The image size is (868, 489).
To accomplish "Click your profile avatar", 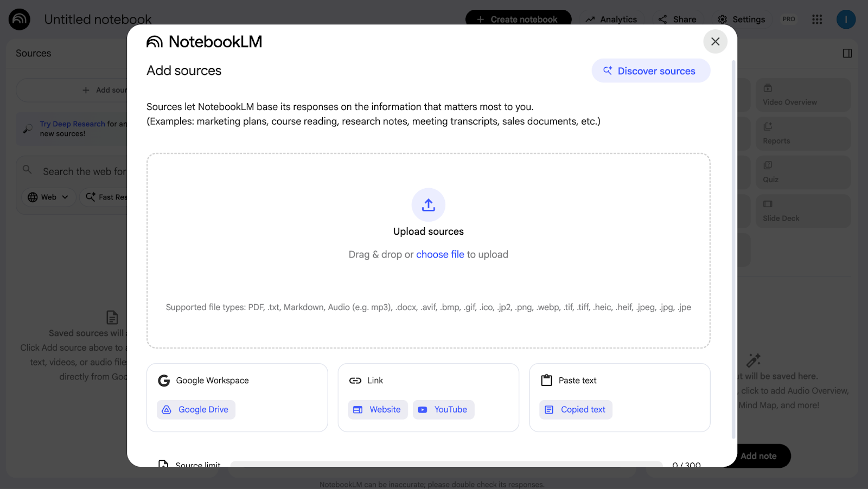I will (845, 19).
